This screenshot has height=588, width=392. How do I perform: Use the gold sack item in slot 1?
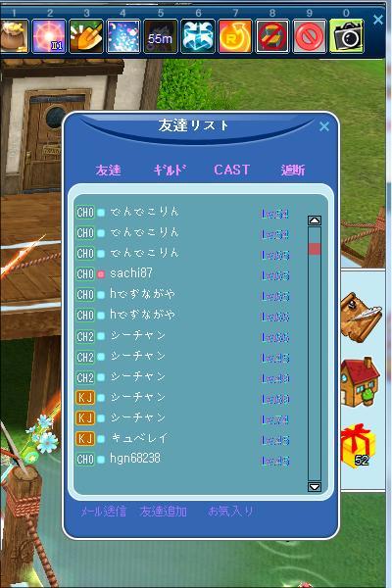tap(14, 36)
